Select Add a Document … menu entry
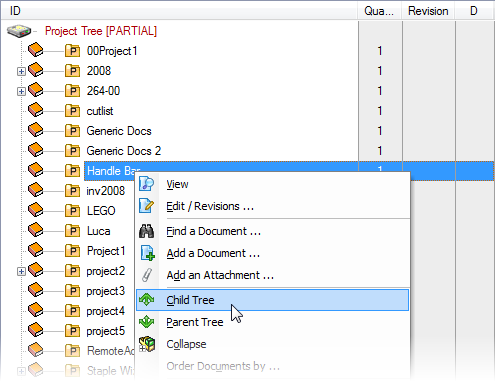Viewport: 495px width, 381px height. pyautogui.click(x=272, y=253)
